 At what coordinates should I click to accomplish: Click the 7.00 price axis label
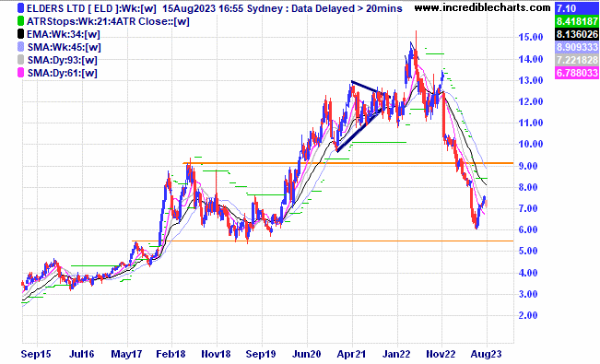[528, 208]
